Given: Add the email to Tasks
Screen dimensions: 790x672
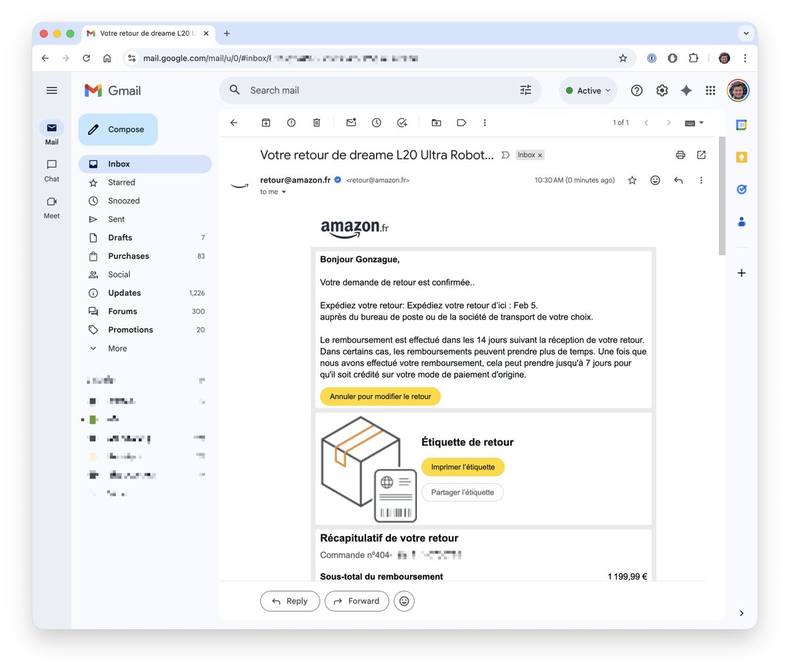Looking at the screenshot, I should tap(402, 122).
